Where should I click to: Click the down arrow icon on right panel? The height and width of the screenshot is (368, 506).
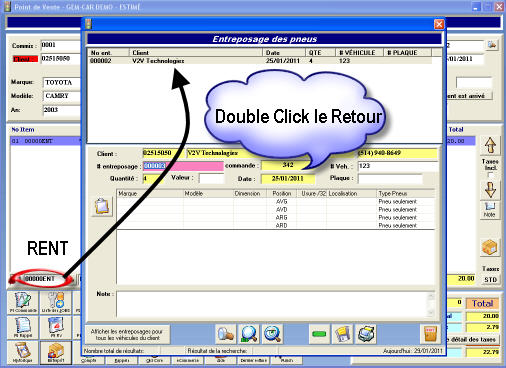point(490,190)
